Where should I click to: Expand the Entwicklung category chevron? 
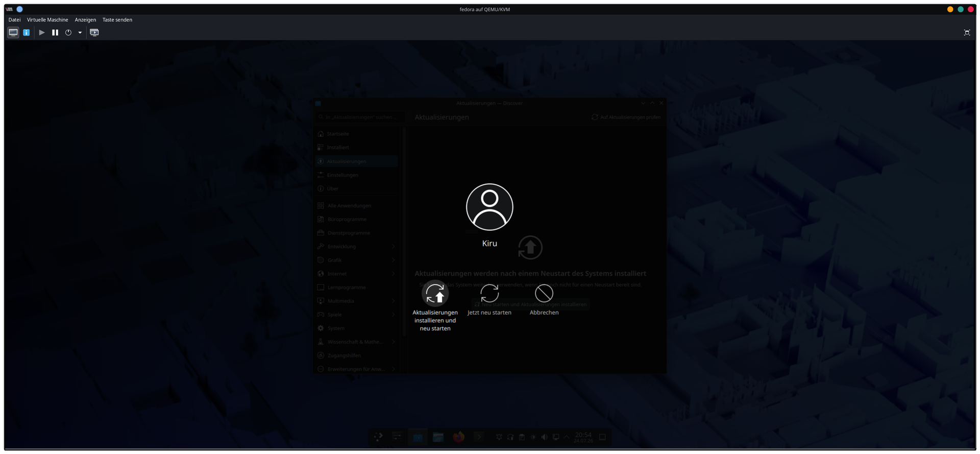click(394, 247)
